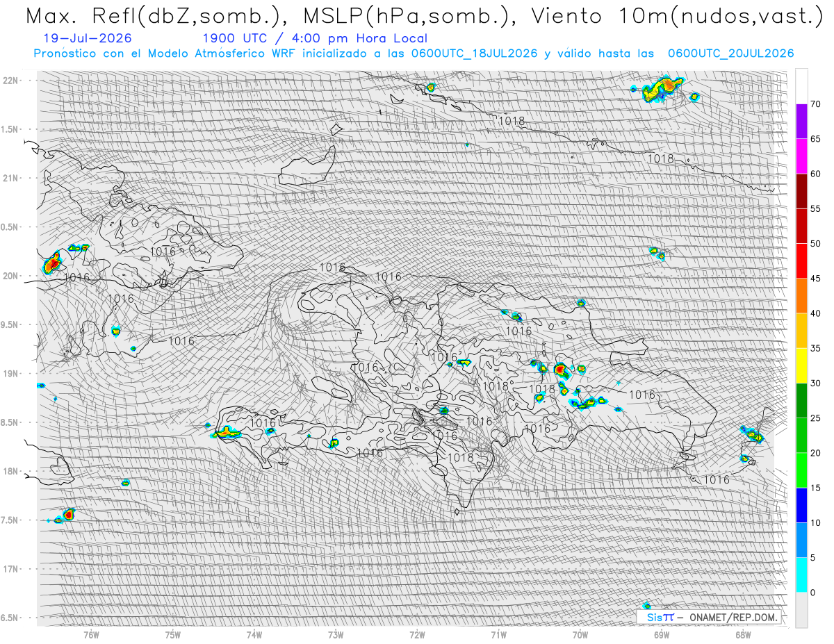Viewport: 834px width, 644px height.
Task: Click the orange 40–45 dBZ legend swatch
Action: click(x=801, y=296)
